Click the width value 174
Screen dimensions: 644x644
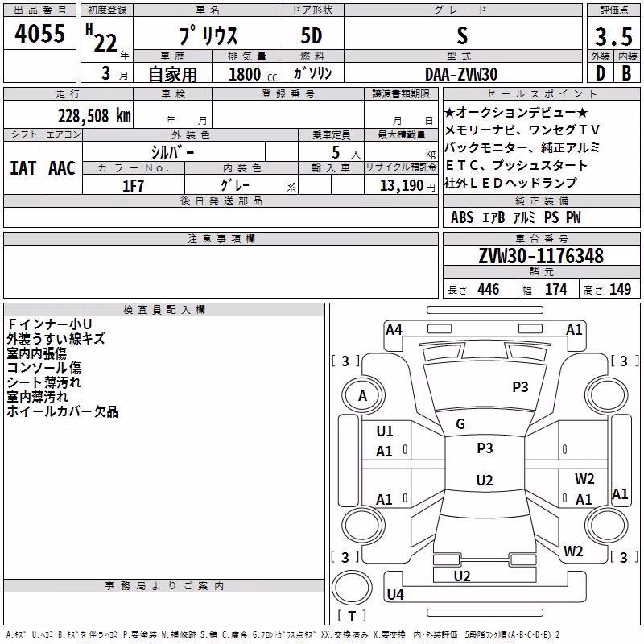coord(555,290)
